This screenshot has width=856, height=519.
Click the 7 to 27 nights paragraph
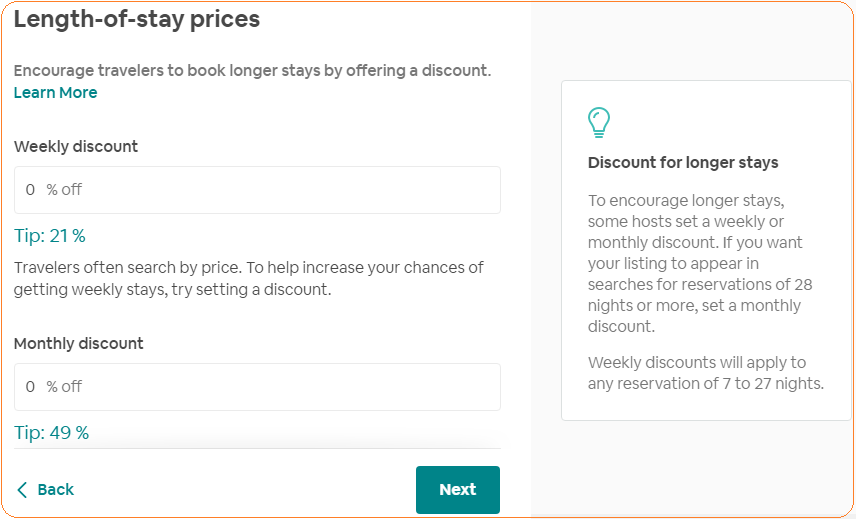tap(705, 373)
